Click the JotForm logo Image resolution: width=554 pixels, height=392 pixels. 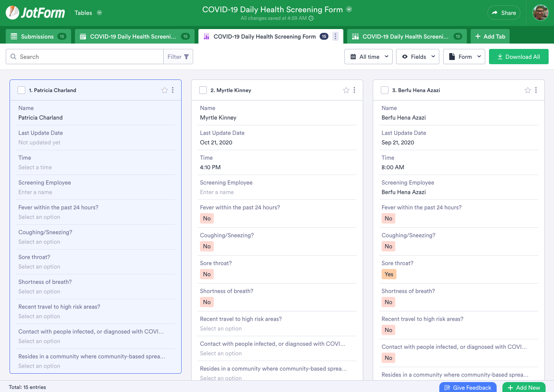36,13
